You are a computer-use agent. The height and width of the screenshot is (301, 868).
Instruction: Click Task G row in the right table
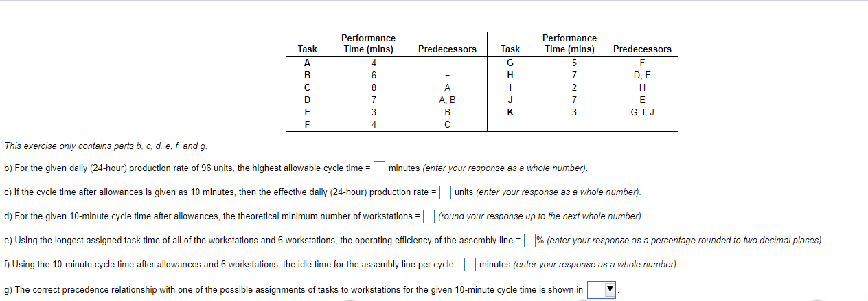511,62
